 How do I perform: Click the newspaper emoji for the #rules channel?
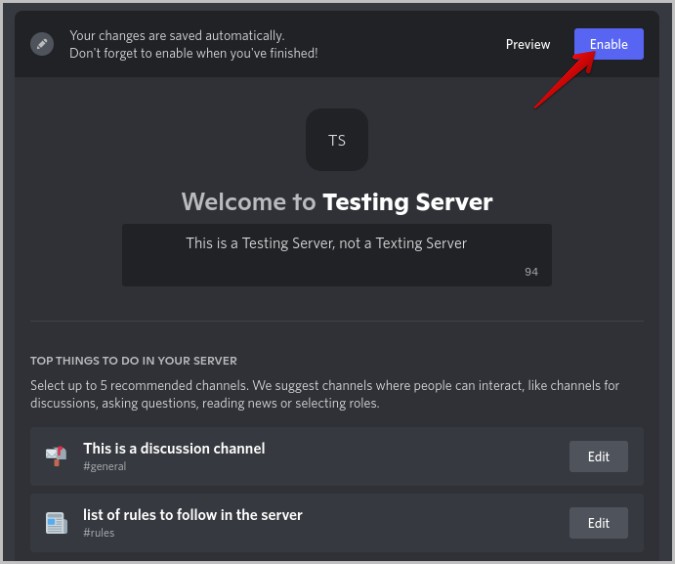[x=56, y=523]
